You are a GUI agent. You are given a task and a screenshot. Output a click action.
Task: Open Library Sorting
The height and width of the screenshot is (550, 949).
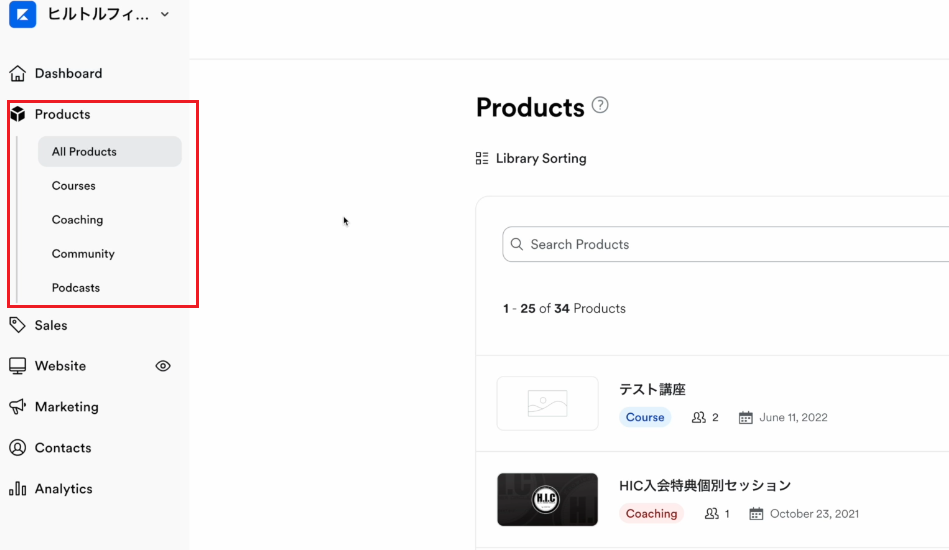(531, 159)
